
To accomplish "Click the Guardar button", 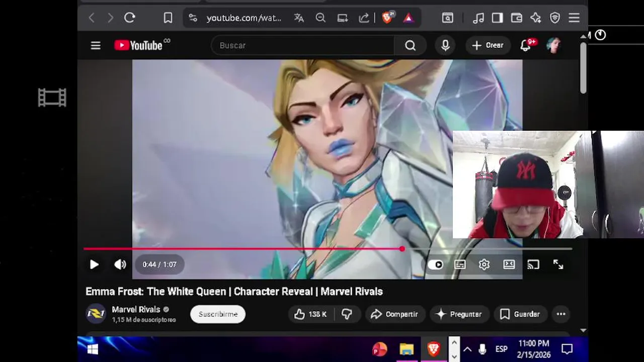I will pyautogui.click(x=520, y=314).
